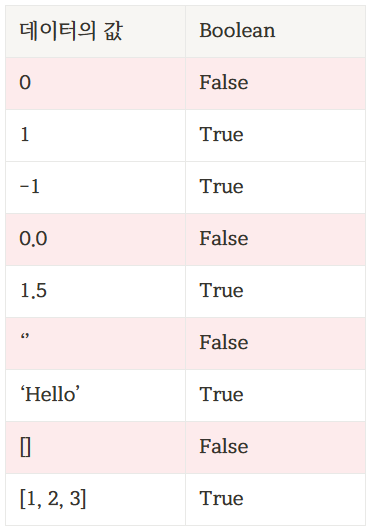Screen dimensions: 369x529
Task: Select the empty string quotes cell
Action: [x=95, y=343]
